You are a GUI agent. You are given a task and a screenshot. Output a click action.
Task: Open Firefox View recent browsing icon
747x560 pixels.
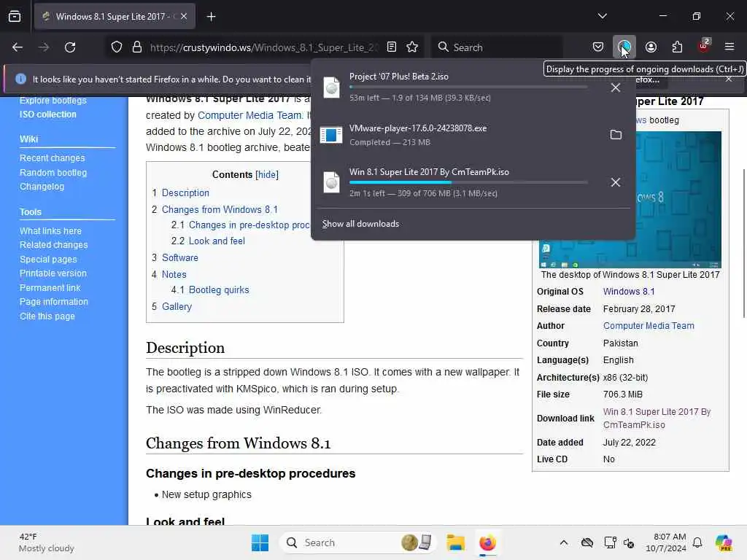click(15, 17)
